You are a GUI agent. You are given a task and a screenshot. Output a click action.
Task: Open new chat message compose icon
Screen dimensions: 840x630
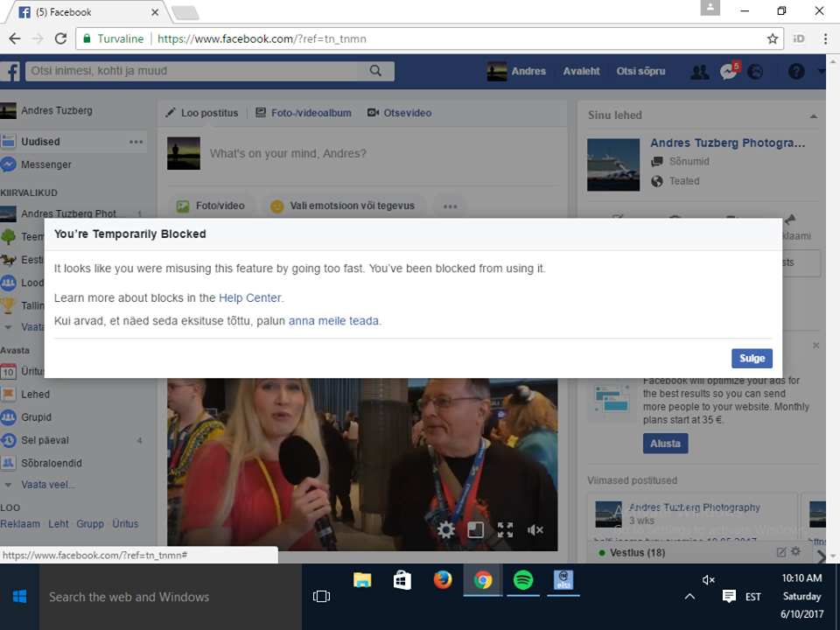tap(781, 552)
